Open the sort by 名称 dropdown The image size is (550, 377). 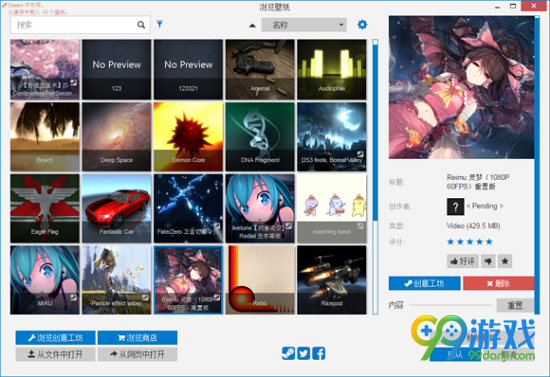(x=304, y=25)
